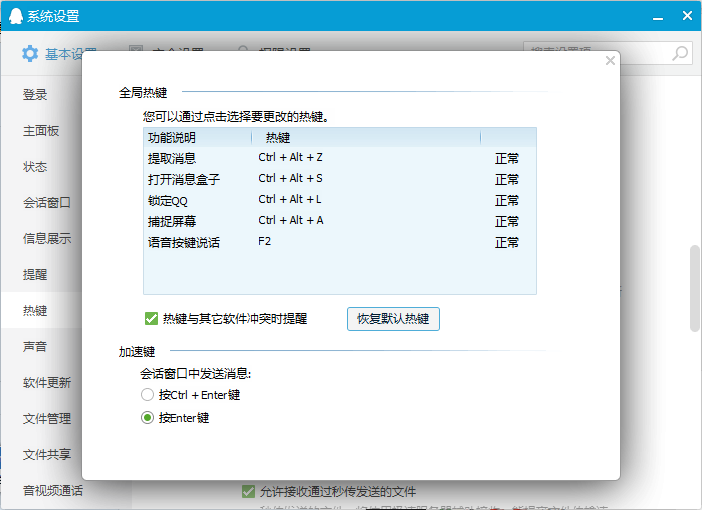The height and width of the screenshot is (510, 702).
Task: Select the 按Ctrl + Enter键 radio option
Action: coord(147,395)
